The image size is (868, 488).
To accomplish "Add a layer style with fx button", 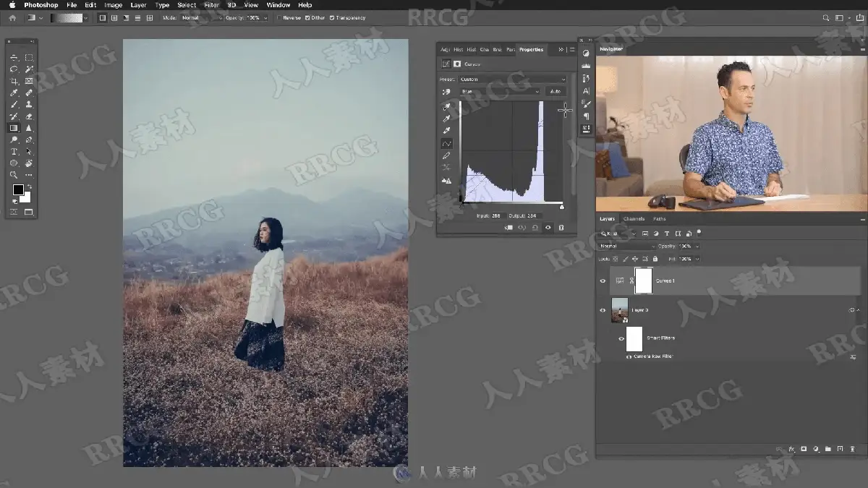I will point(792,449).
